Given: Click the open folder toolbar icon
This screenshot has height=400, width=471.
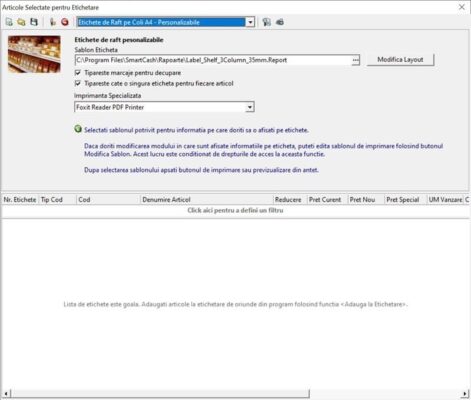Looking at the screenshot, I should [21, 22].
